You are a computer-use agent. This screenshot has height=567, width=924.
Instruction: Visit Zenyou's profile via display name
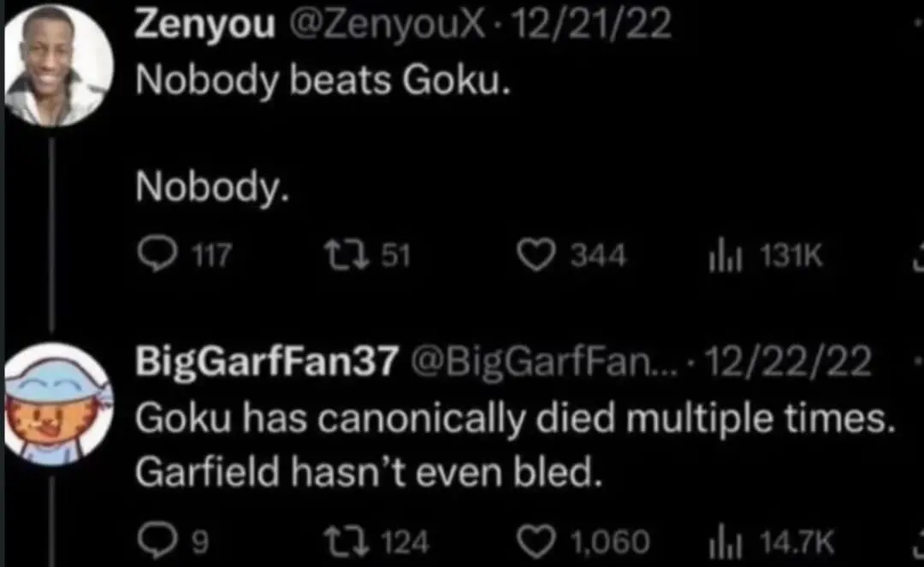coord(205,27)
